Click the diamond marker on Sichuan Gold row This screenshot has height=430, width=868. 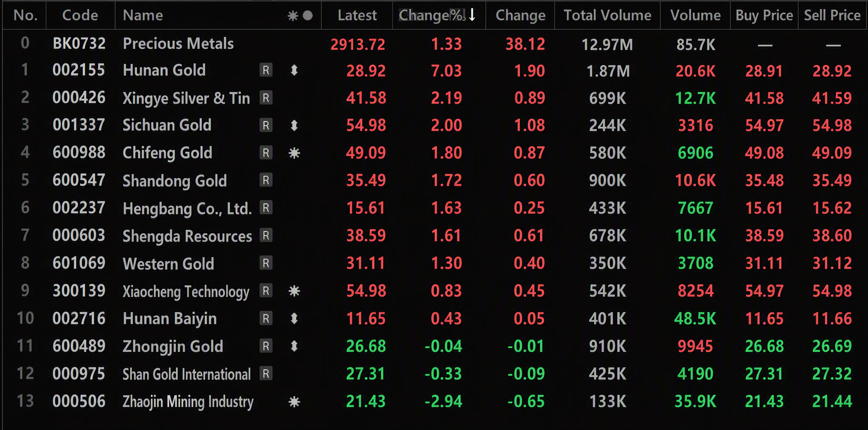(x=294, y=126)
